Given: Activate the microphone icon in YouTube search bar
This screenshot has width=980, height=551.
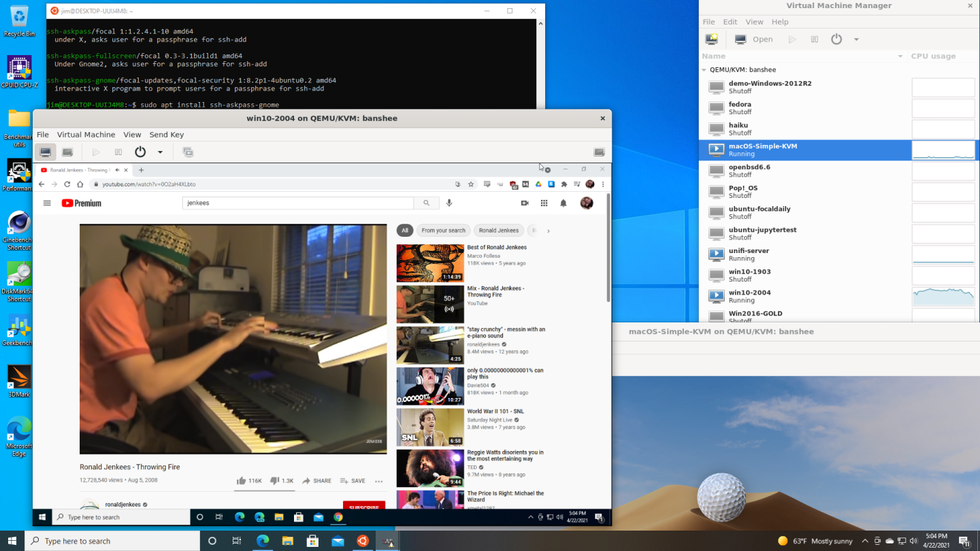Looking at the screenshot, I should pos(449,203).
